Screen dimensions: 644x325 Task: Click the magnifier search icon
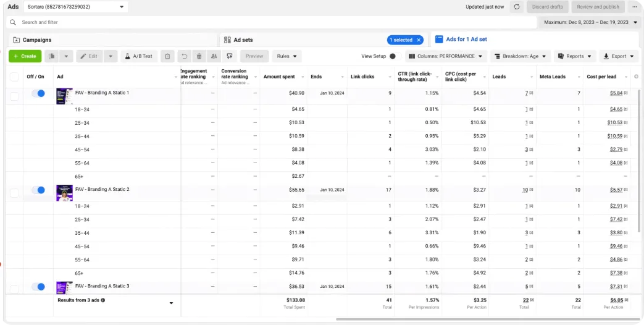[x=13, y=22]
